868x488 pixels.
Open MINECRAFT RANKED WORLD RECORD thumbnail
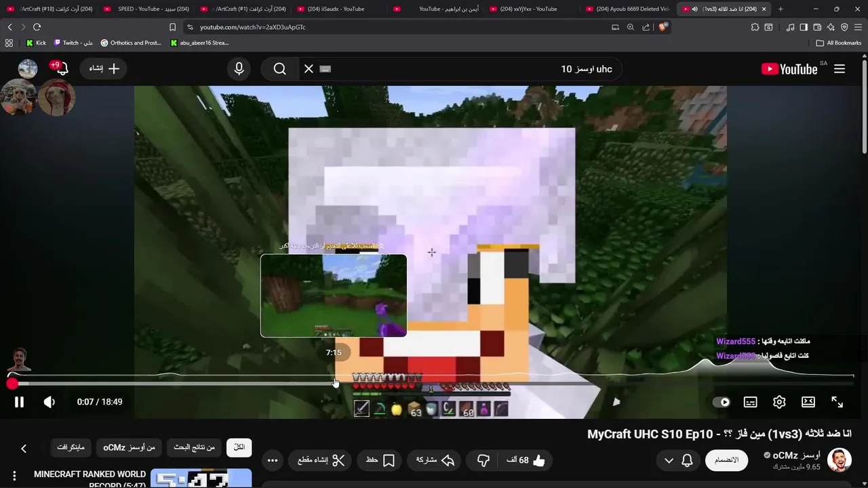point(201,479)
